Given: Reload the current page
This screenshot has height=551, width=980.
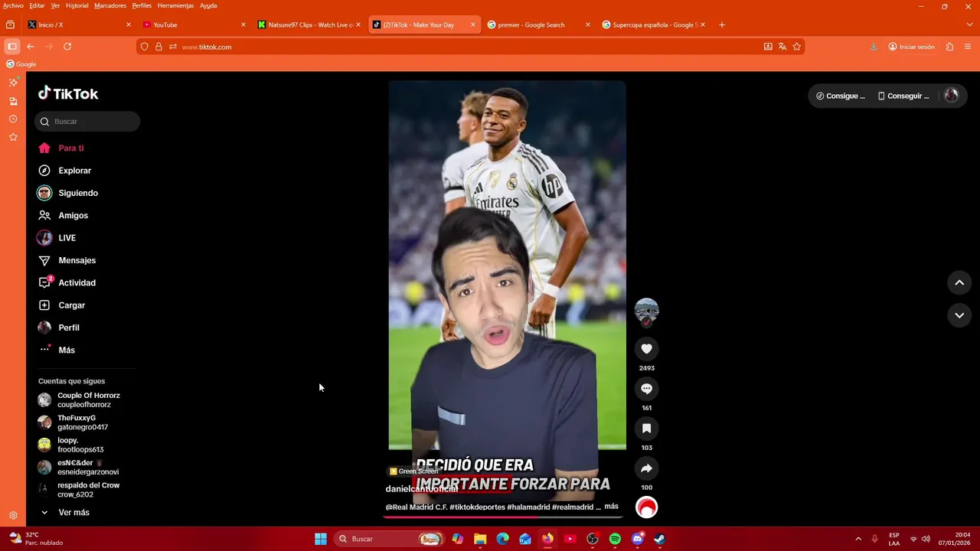Looking at the screenshot, I should [67, 47].
